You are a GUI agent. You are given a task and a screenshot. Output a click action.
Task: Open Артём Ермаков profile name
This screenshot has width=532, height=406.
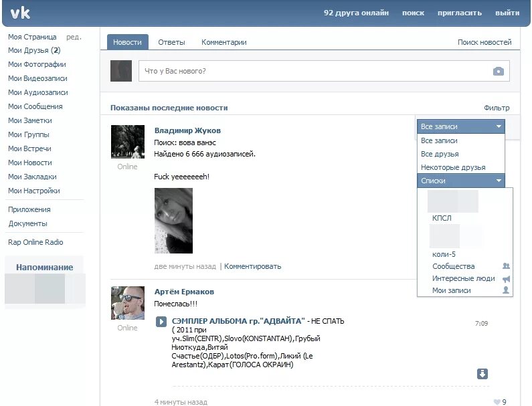184,292
